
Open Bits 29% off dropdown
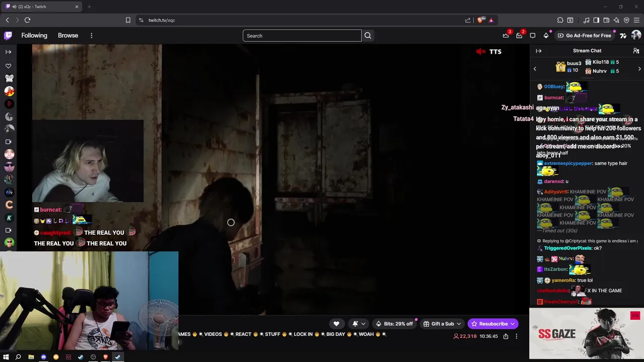394,324
